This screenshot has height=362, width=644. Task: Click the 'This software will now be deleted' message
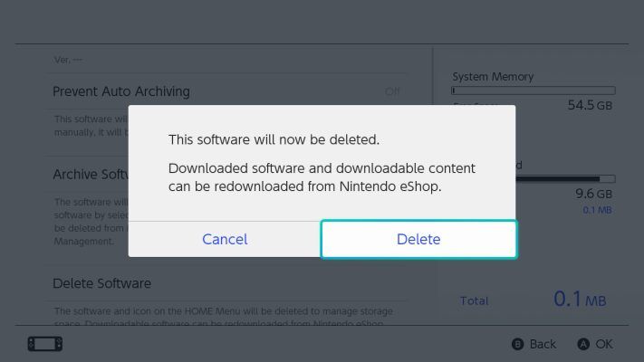[274, 139]
